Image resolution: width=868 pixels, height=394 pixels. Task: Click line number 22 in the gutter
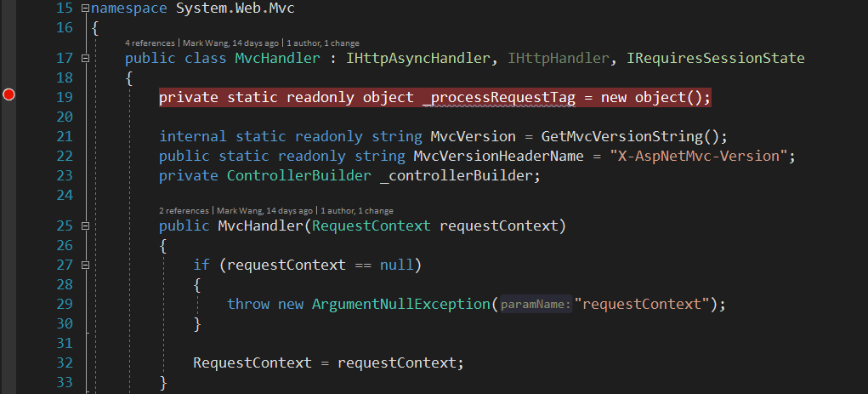(65, 156)
